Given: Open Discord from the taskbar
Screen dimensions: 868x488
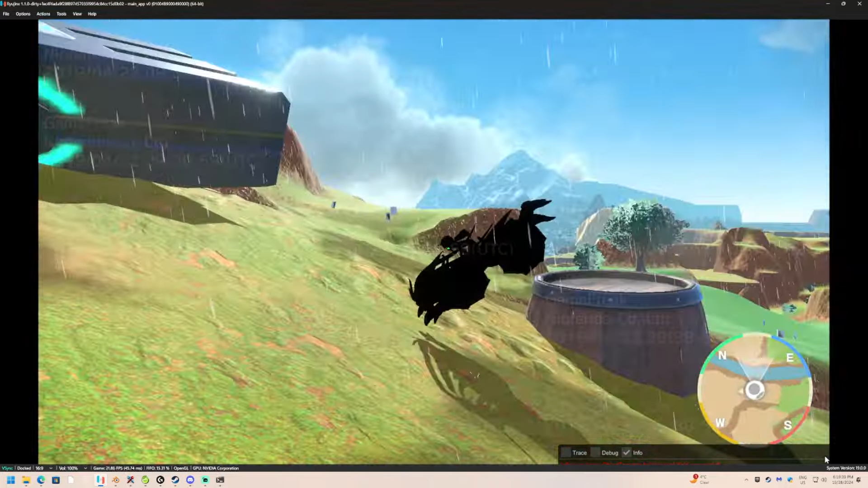Looking at the screenshot, I should click(x=190, y=480).
